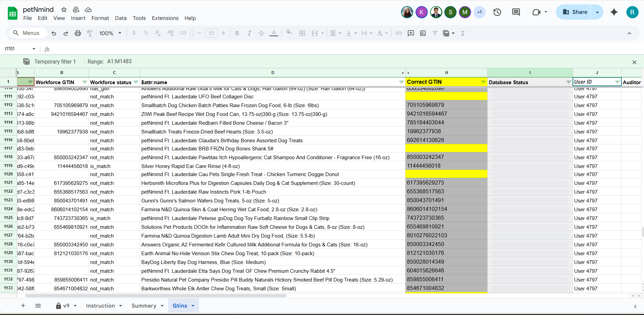644x315 pixels.
Task: Click the Print icon
Action: [78, 33]
